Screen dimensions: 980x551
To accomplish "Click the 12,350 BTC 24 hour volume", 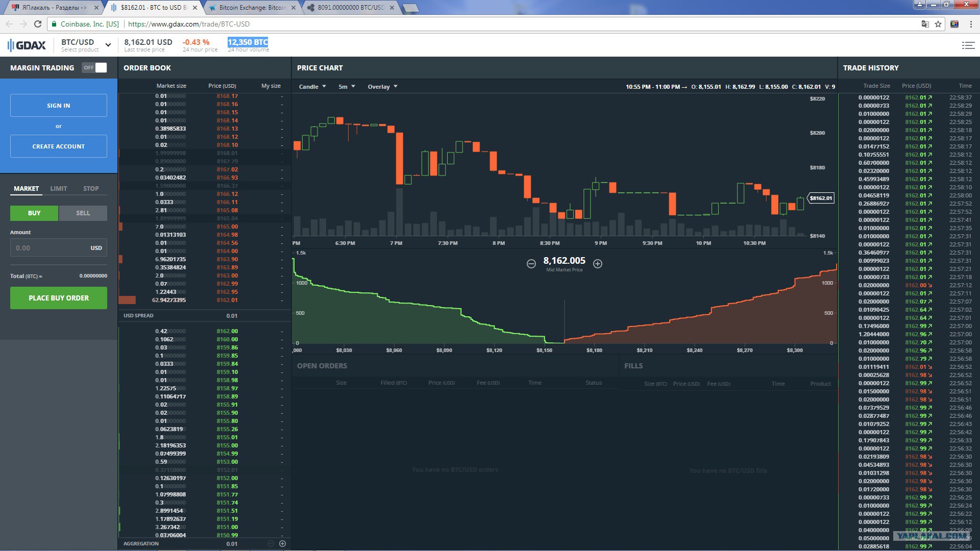I will [248, 42].
